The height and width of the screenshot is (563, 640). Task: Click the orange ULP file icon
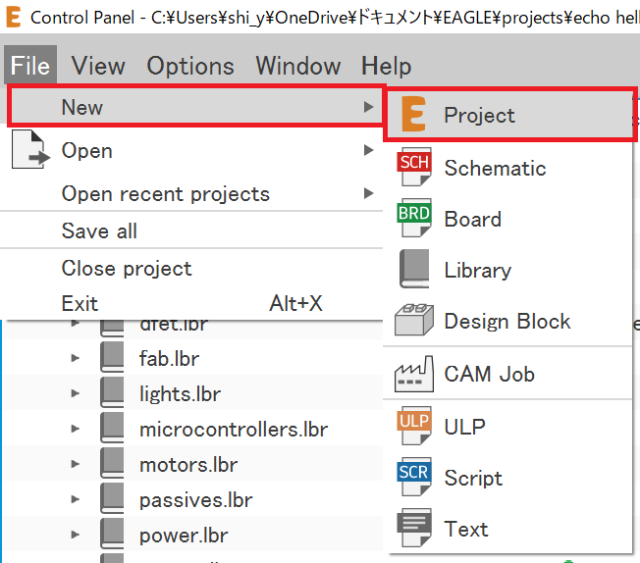(x=413, y=425)
